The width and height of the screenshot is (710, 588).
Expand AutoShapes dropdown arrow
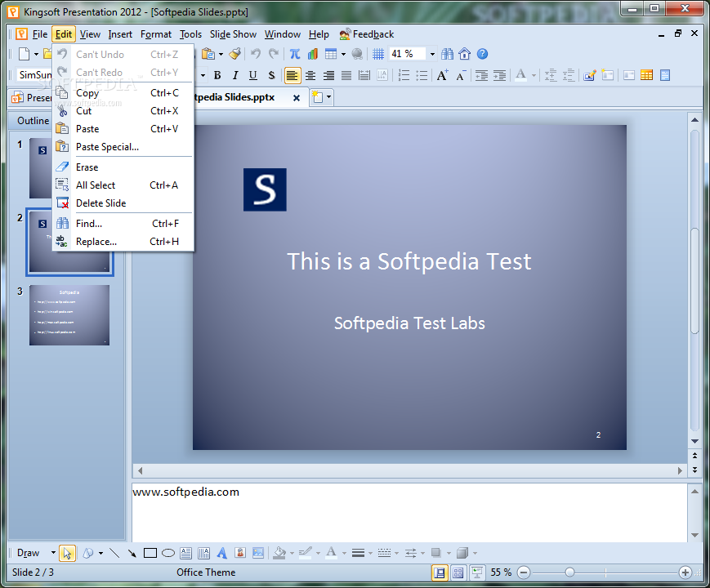[100, 553]
